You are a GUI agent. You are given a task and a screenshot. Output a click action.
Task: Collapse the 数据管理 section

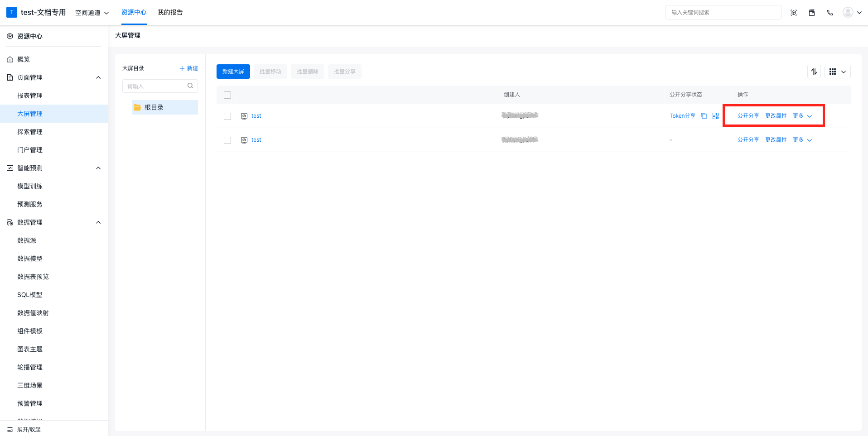pos(98,222)
